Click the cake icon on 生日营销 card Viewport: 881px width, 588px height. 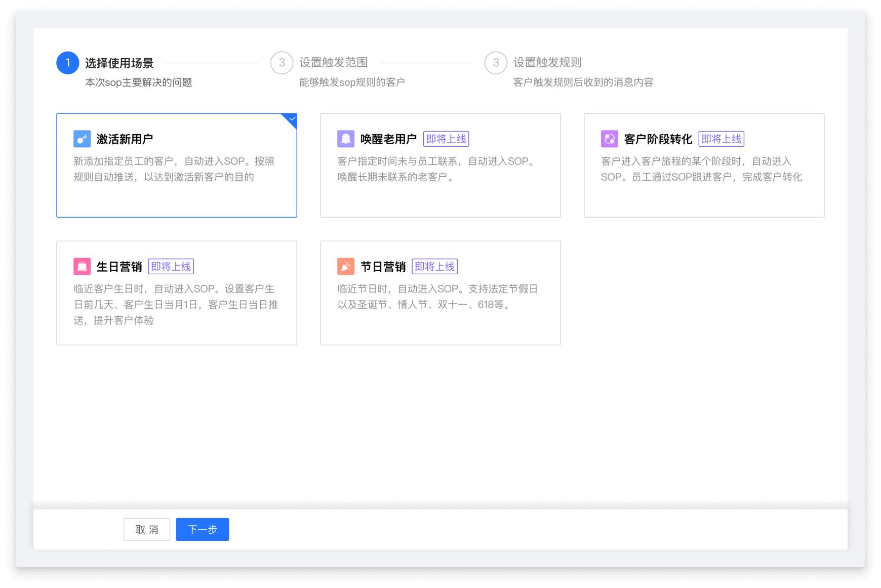point(82,266)
